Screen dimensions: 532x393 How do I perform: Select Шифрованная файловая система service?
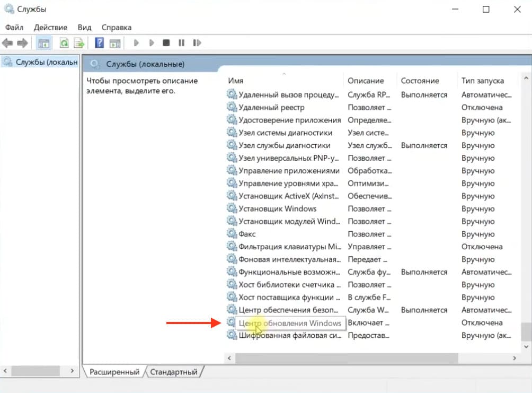tap(369, 336)
